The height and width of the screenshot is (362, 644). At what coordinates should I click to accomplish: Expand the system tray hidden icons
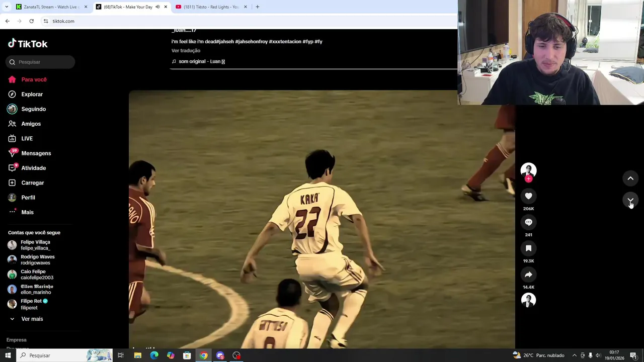(575, 355)
